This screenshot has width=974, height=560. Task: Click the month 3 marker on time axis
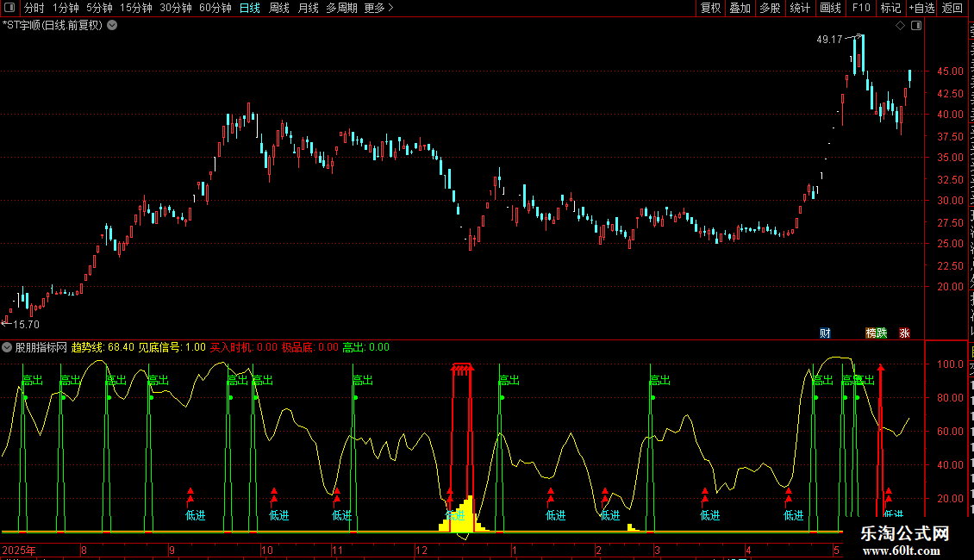(657, 550)
